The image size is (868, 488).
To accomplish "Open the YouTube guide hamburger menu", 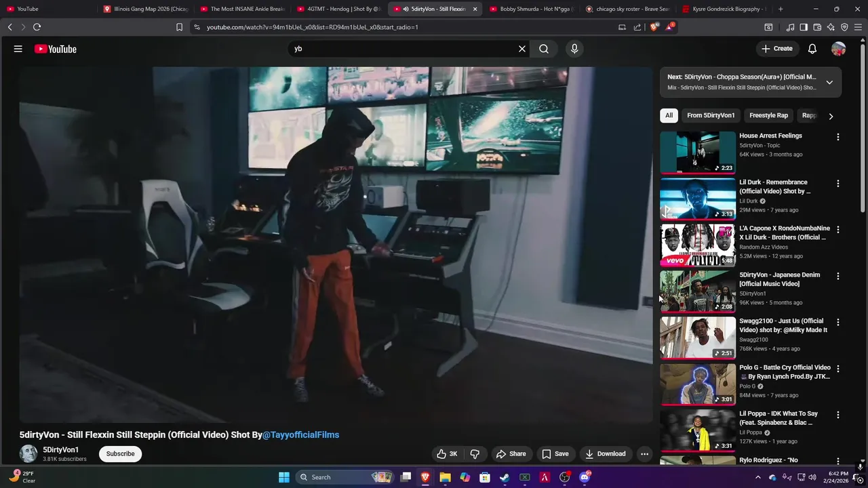I will coord(18,49).
